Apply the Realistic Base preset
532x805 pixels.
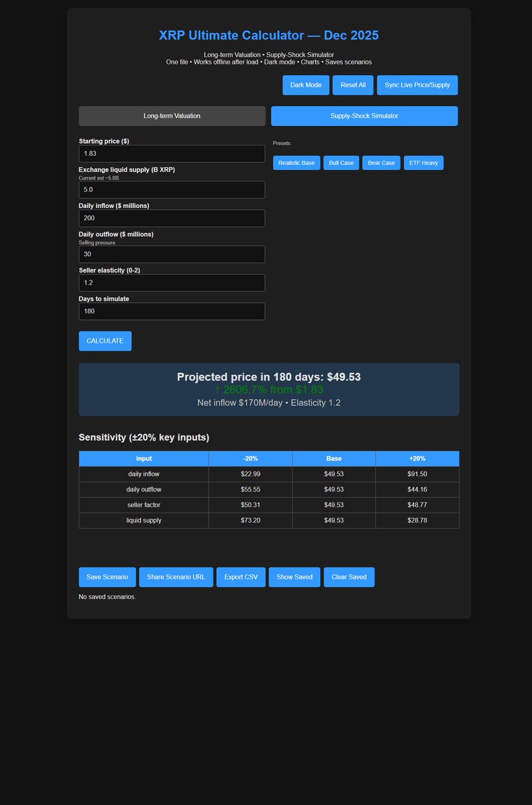(297, 163)
